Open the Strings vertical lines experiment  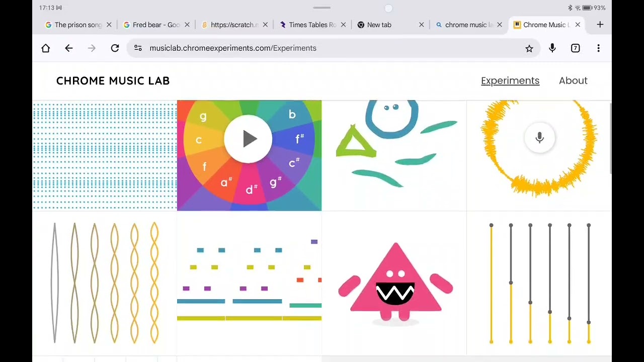pyautogui.click(x=539, y=283)
